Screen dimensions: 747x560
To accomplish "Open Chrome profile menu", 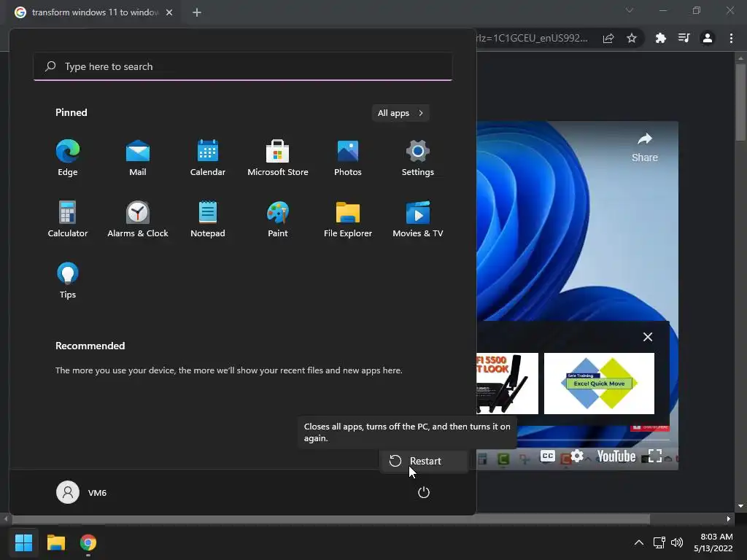I will coord(708,38).
